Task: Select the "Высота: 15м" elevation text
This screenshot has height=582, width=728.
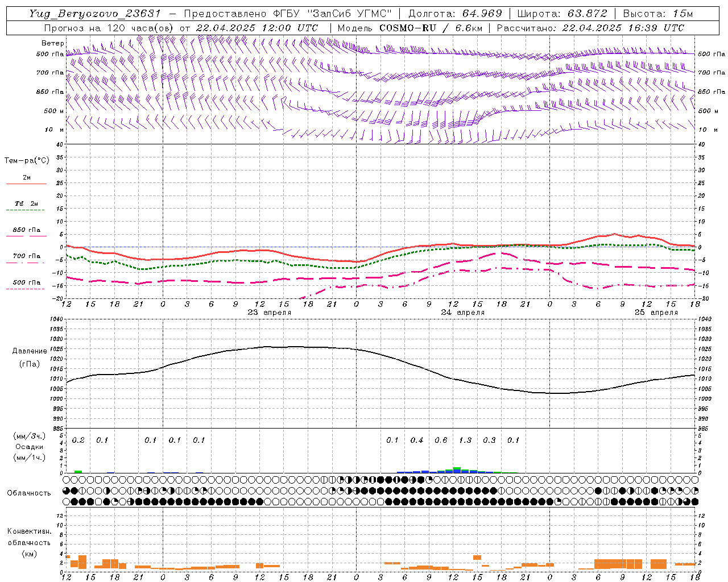Action: pyautogui.click(x=658, y=14)
